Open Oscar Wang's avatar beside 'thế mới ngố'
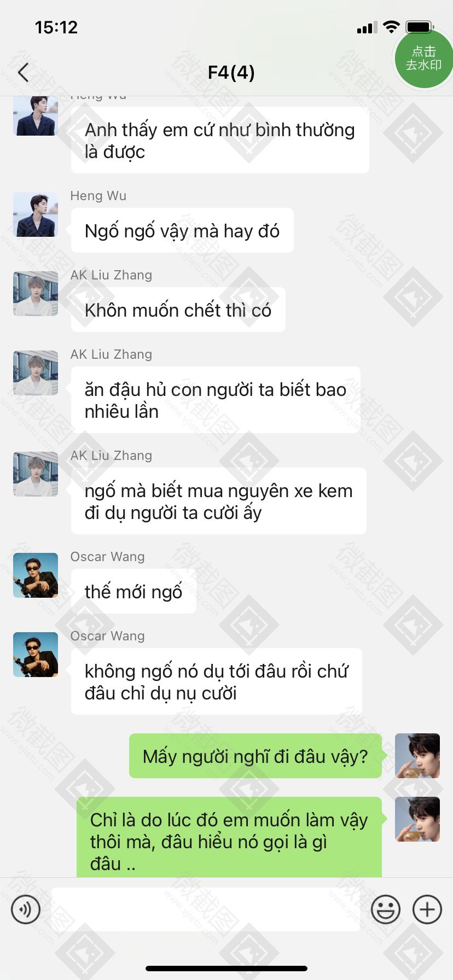Screen dimensions: 453x980 (x=36, y=575)
